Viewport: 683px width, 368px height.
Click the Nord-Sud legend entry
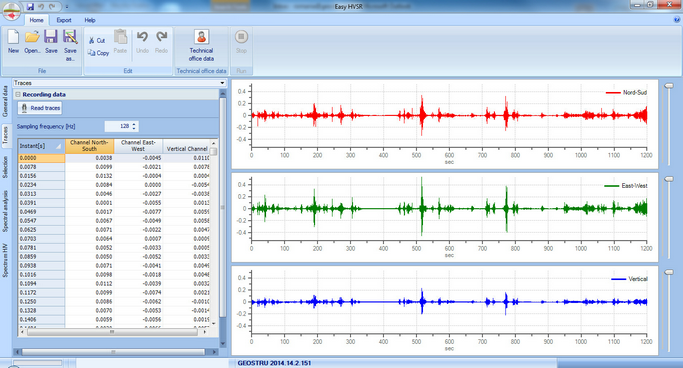pos(626,92)
